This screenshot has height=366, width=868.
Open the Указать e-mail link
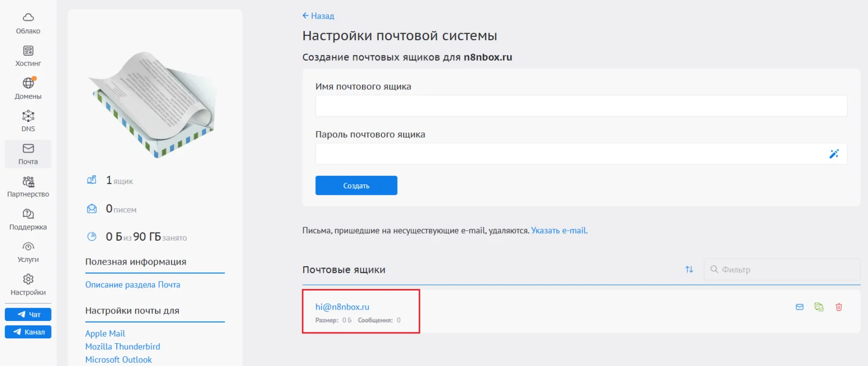(559, 230)
